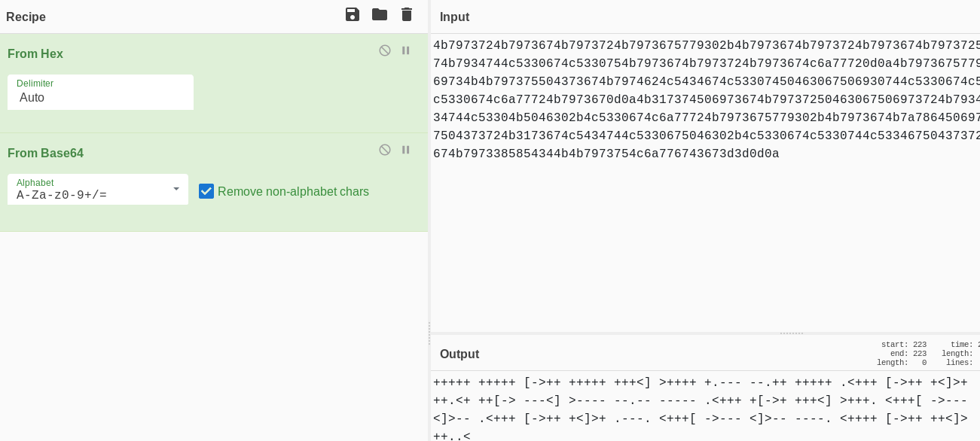This screenshot has height=441, width=980.
Task: Save the current recipe
Action: pos(352,14)
